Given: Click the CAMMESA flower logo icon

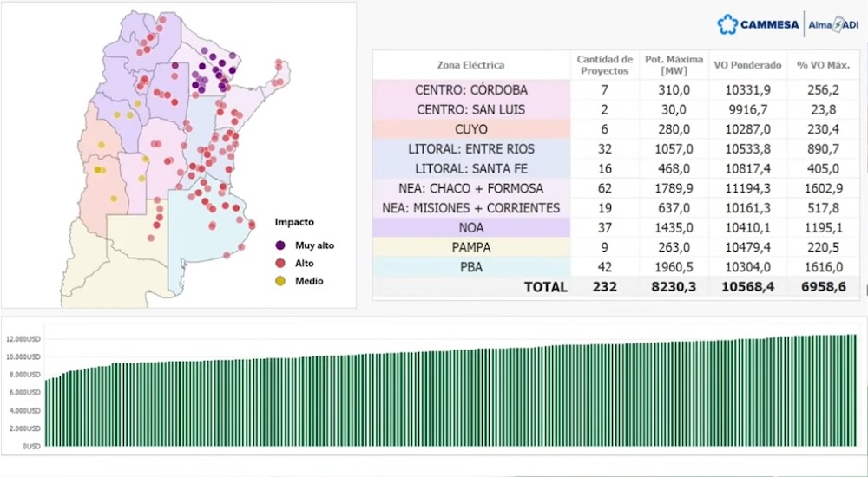Looking at the screenshot, I should click(x=727, y=24).
